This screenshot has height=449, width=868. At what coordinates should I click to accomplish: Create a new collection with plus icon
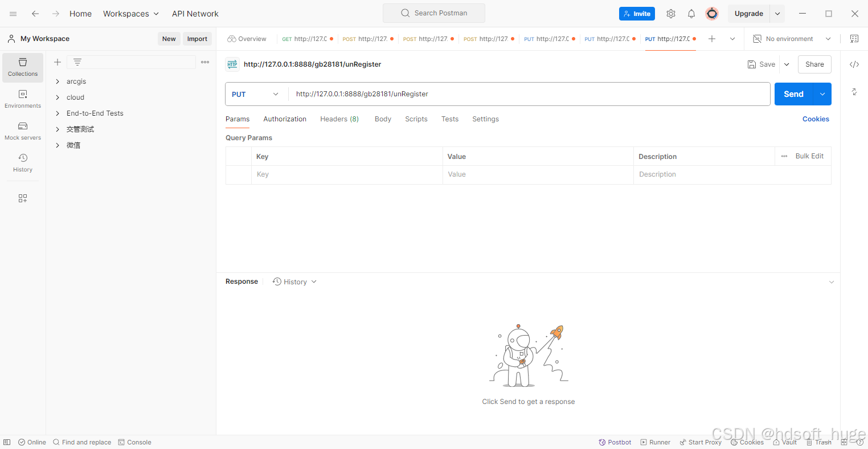point(58,62)
